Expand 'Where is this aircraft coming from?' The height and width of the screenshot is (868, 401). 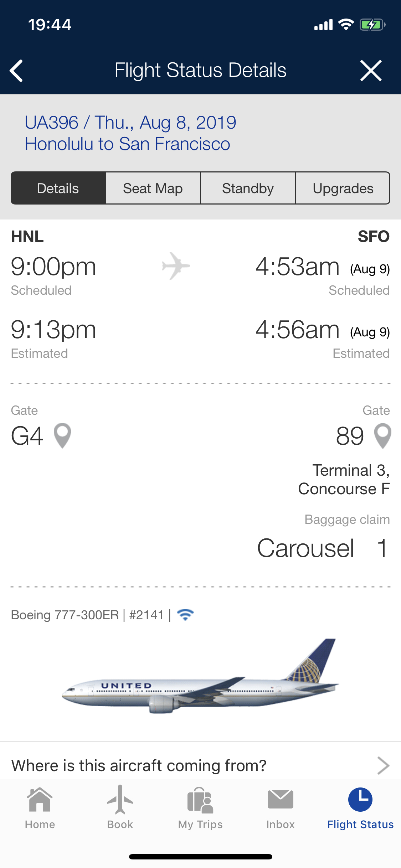[200, 765]
